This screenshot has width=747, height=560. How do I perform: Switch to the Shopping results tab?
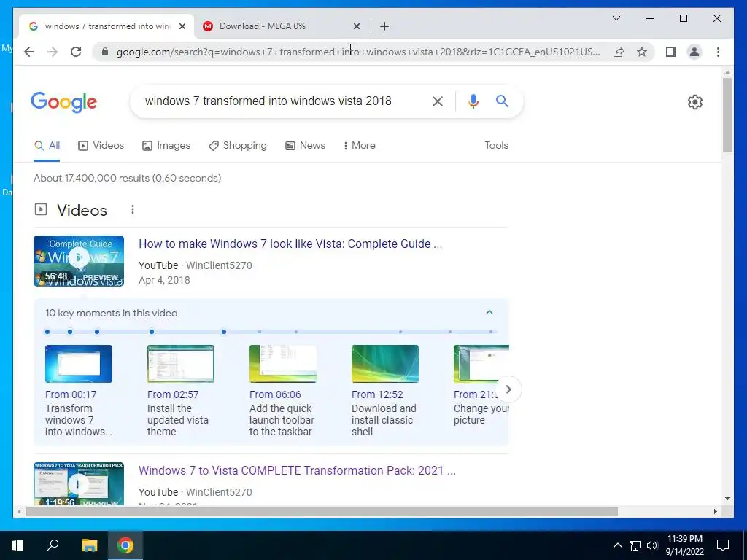(x=238, y=145)
